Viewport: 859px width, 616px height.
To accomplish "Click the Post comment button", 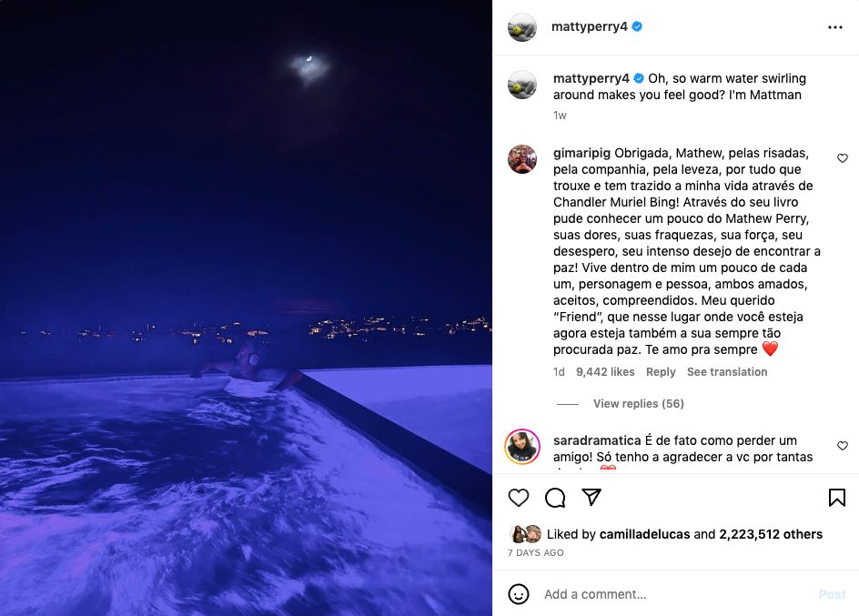I will pyautogui.click(x=832, y=594).
